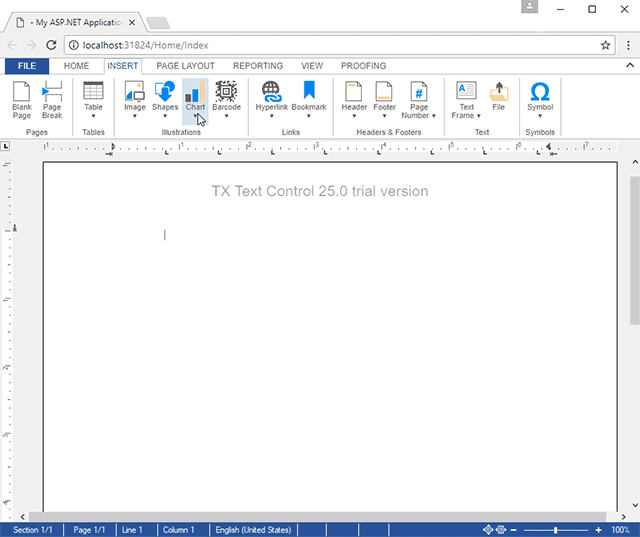Viewport: 640px width, 537px height.
Task: Click the Shapes icon
Action: point(165,91)
